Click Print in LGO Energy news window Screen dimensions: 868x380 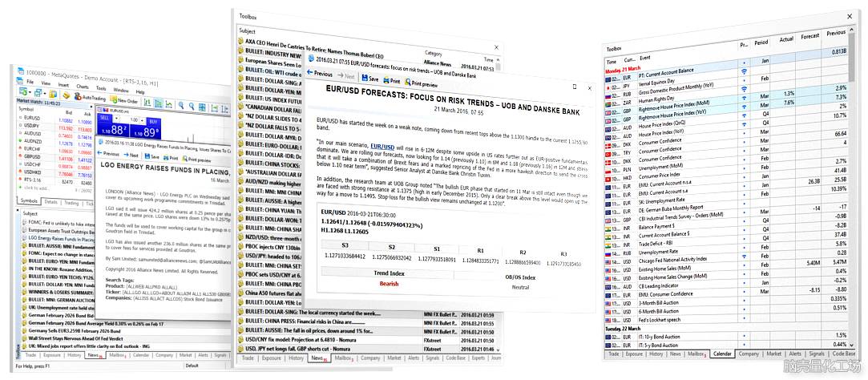pos(171,158)
